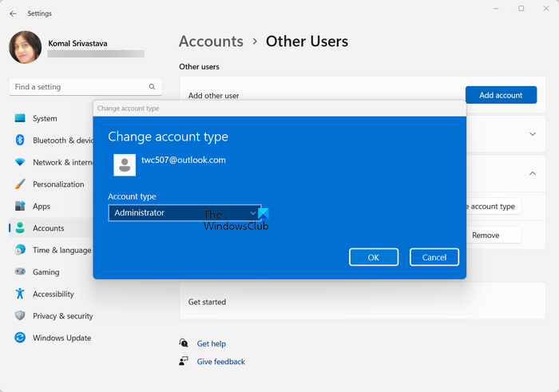Click the Apps icon in sidebar
Viewport: 559px width, 392px height.
click(x=20, y=206)
